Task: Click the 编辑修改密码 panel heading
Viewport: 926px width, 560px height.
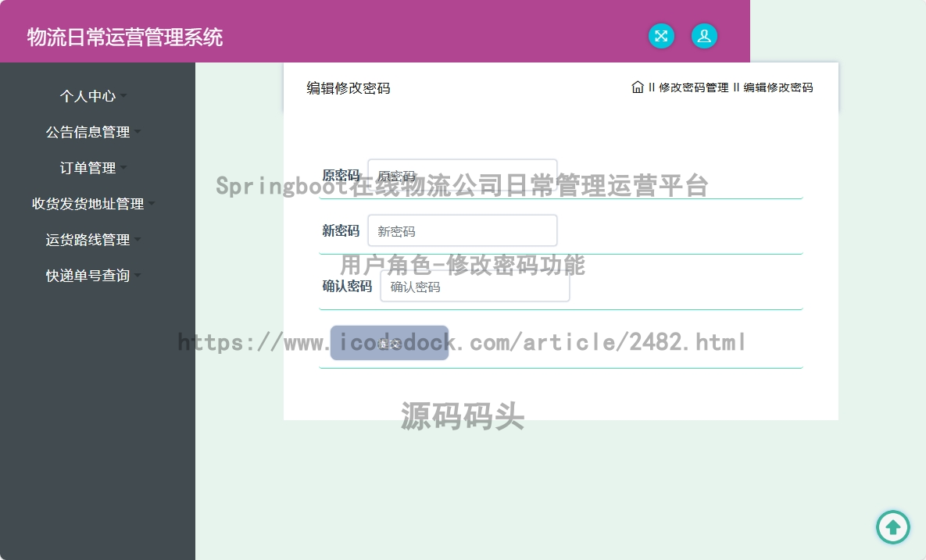Action: point(349,88)
